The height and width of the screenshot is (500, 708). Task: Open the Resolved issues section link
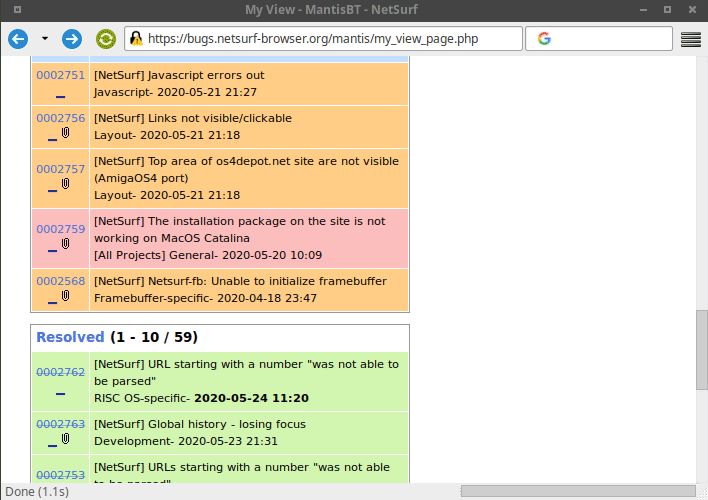[x=70, y=338]
